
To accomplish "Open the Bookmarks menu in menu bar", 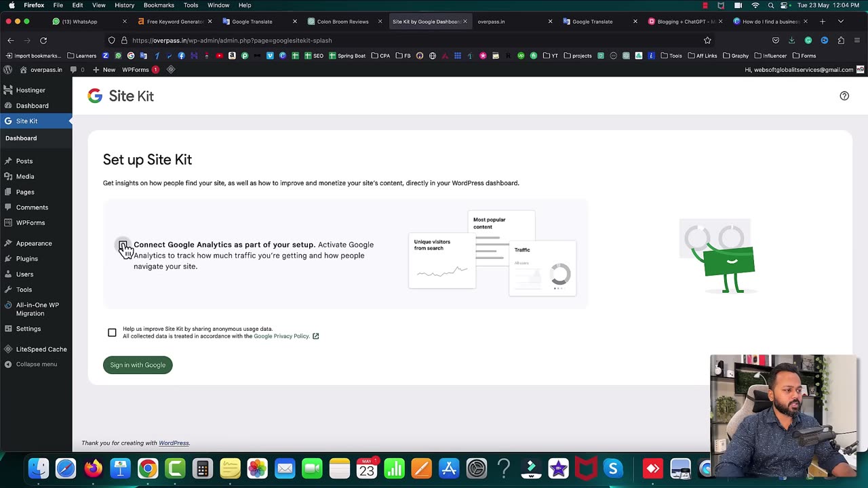I will point(159,5).
